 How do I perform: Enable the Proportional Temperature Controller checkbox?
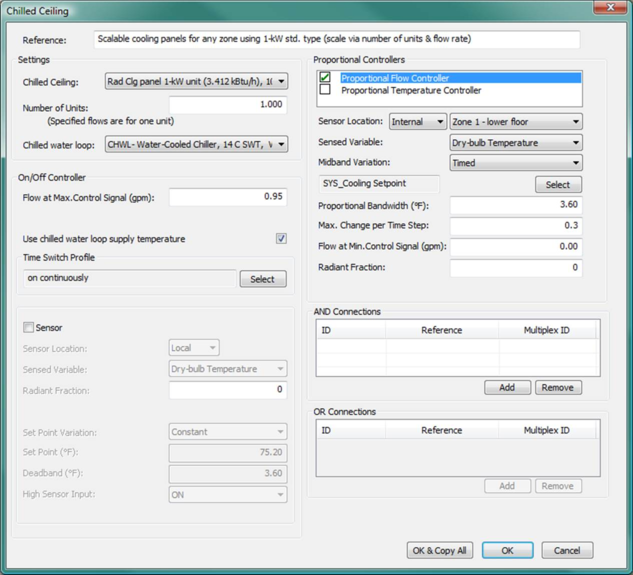pyautogui.click(x=325, y=90)
